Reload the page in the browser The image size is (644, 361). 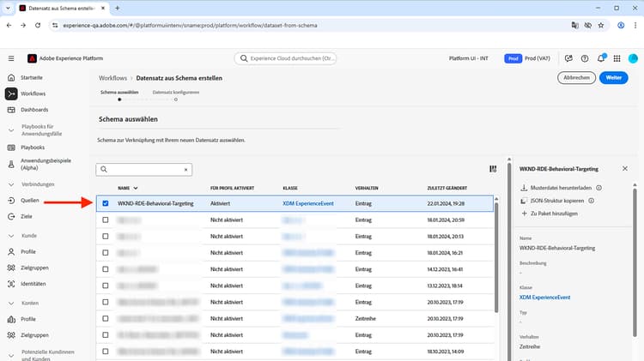pyautogui.click(x=38, y=26)
